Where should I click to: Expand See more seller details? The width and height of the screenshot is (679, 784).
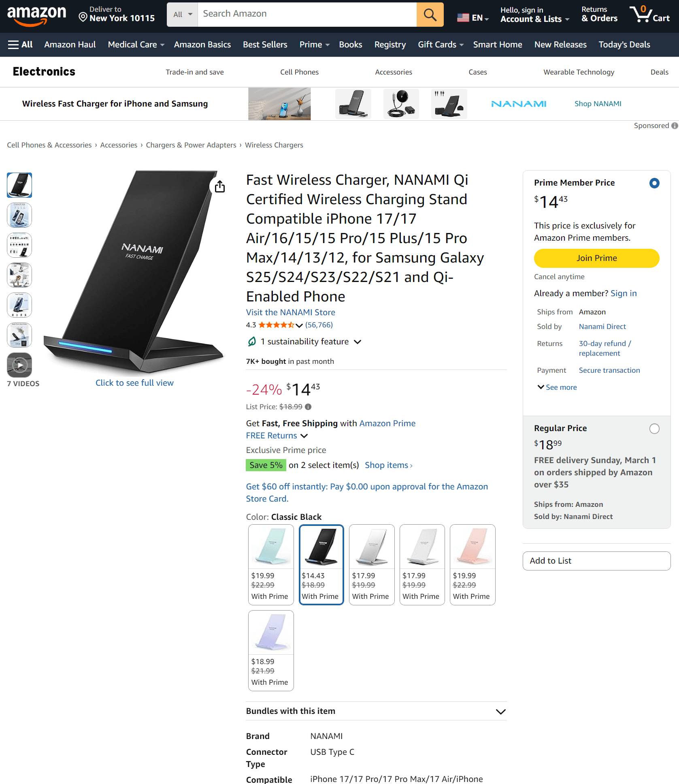(557, 387)
